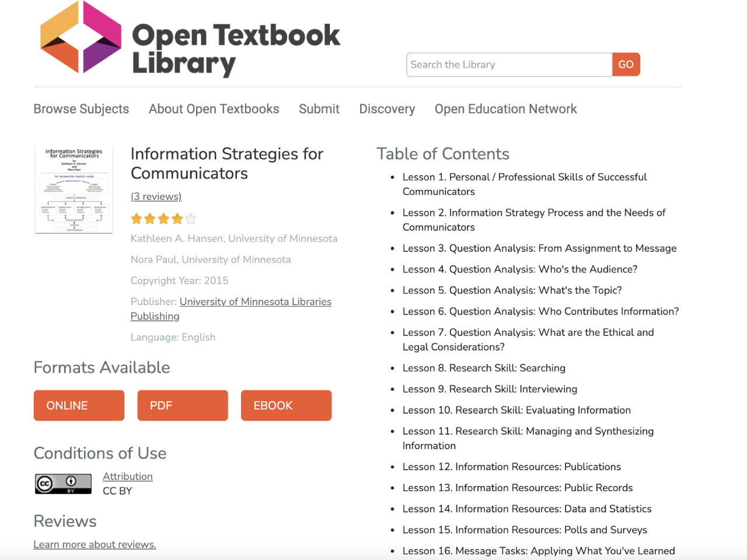Click the CC BY license text

point(117,491)
